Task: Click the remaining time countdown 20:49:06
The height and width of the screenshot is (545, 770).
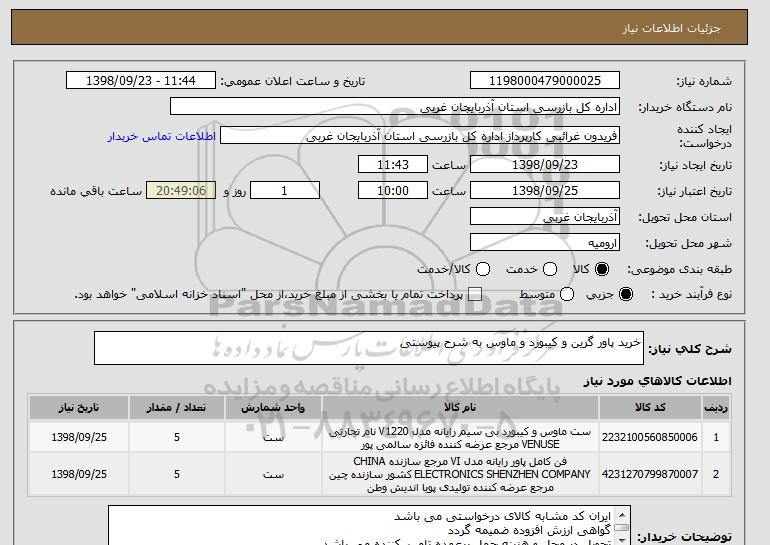Action: (x=181, y=191)
